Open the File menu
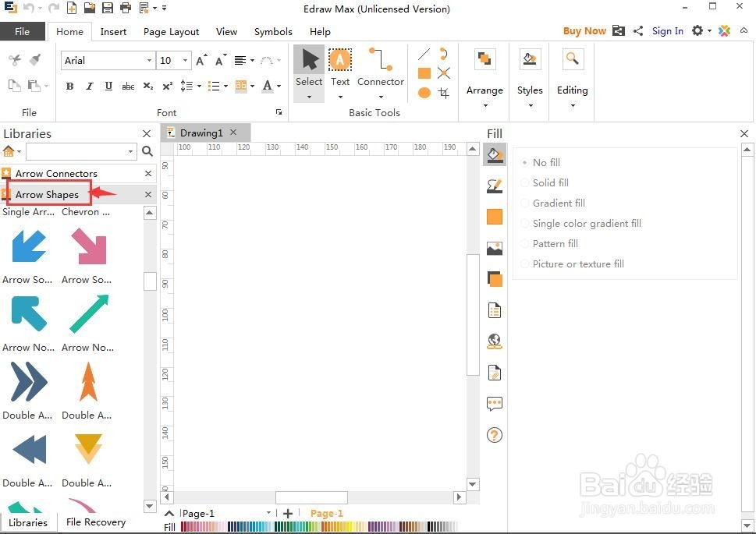Screen dimensions: 756x534 click(22, 31)
